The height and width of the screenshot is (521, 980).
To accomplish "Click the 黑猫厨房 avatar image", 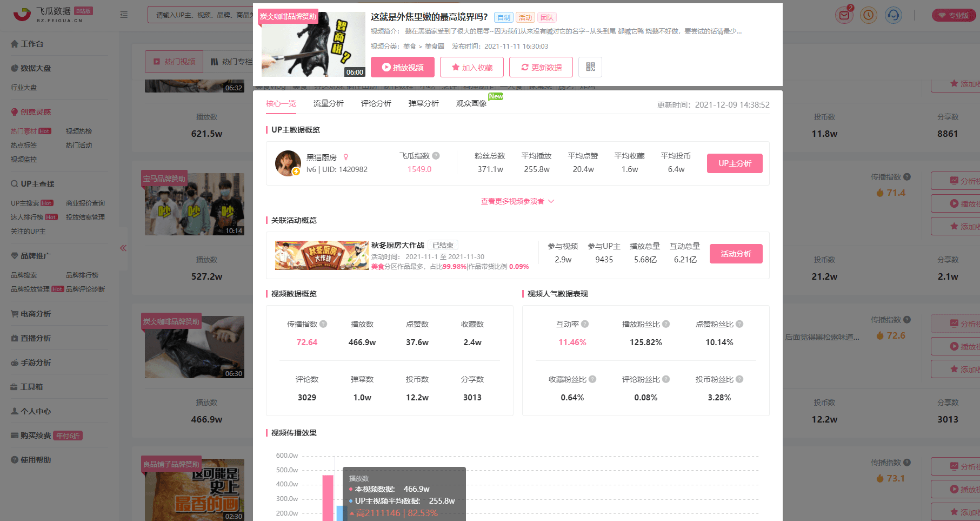I will click(288, 163).
